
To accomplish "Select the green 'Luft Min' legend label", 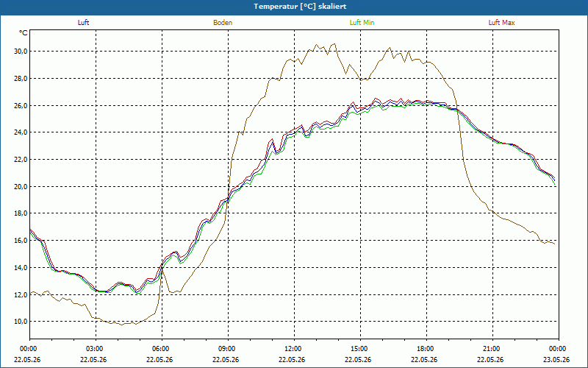I will point(362,23).
